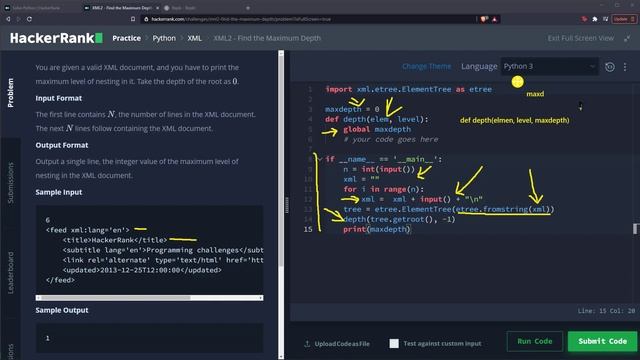Click the 'for i in range(n):' line
The height and width of the screenshot is (360, 640).
click(x=384, y=189)
